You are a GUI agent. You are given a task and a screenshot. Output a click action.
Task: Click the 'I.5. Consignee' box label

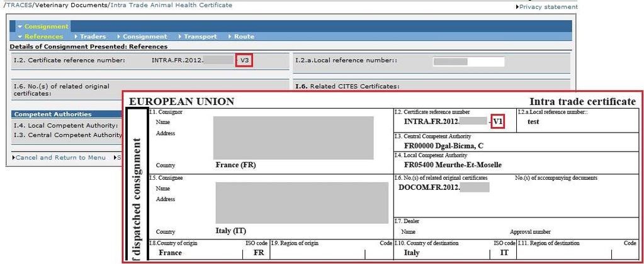166,178
